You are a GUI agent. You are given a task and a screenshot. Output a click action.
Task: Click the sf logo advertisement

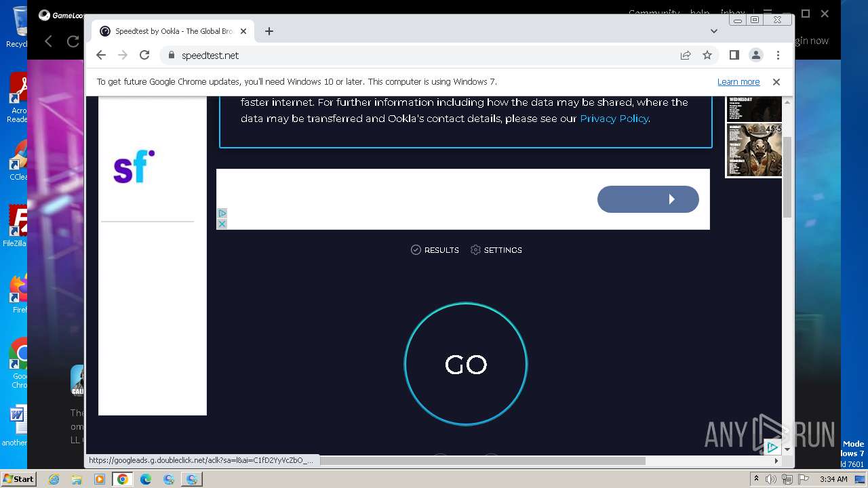pos(134,167)
